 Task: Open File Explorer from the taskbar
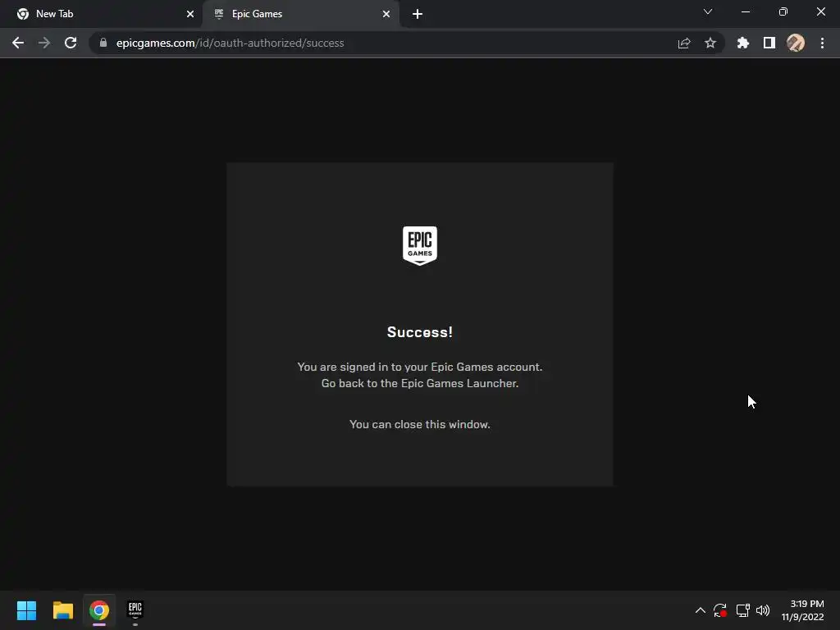pos(62,610)
